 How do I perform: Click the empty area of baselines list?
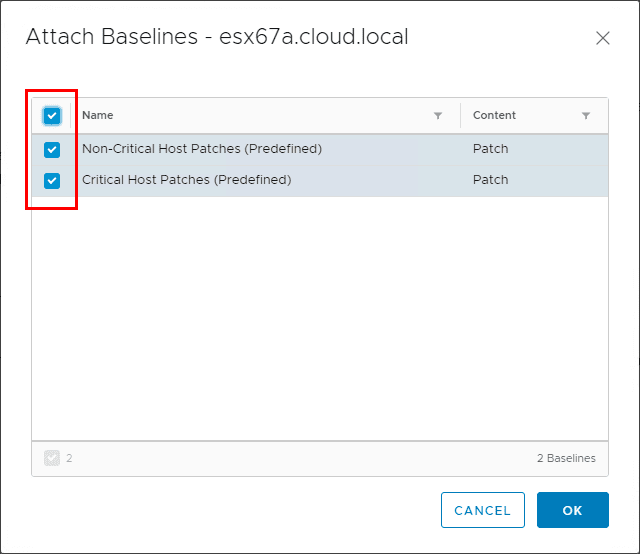(x=320, y=320)
